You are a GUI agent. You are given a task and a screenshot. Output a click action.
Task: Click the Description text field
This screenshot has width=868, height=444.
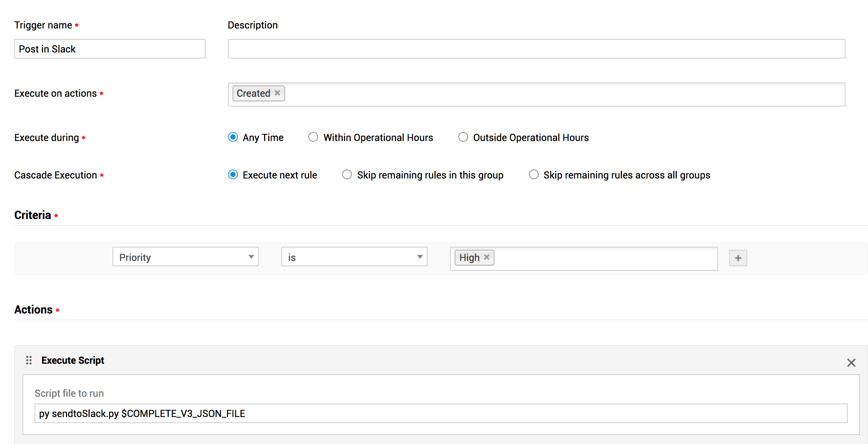click(x=536, y=49)
